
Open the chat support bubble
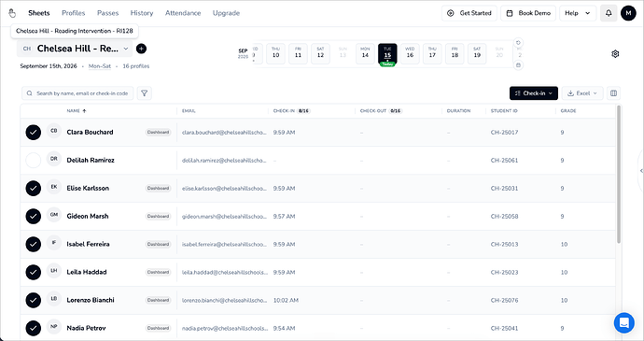(x=623, y=322)
